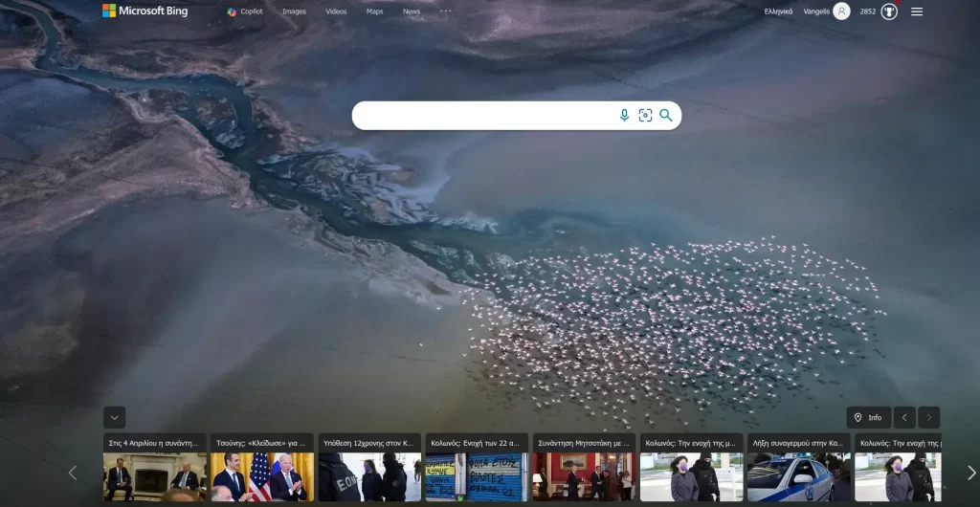The width and height of the screenshot is (980, 507).
Task: Go to Videos search
Action: pyautogui.click(x=336, y=11)
